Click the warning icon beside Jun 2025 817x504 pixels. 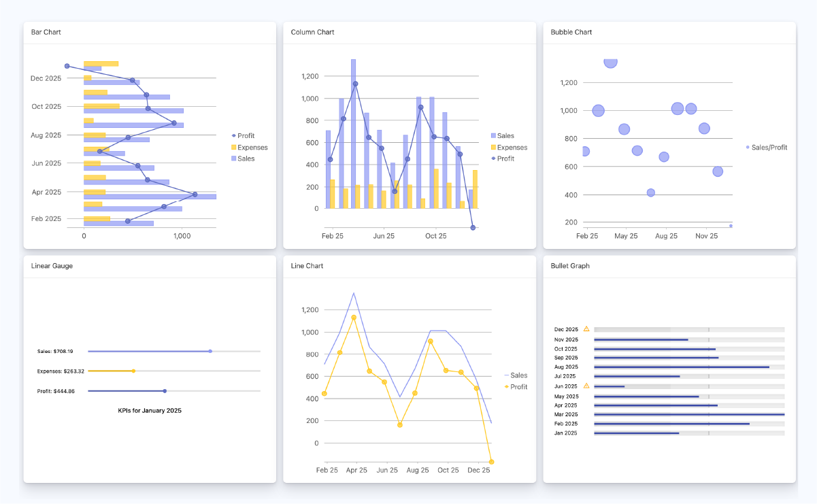coord(586,386)
